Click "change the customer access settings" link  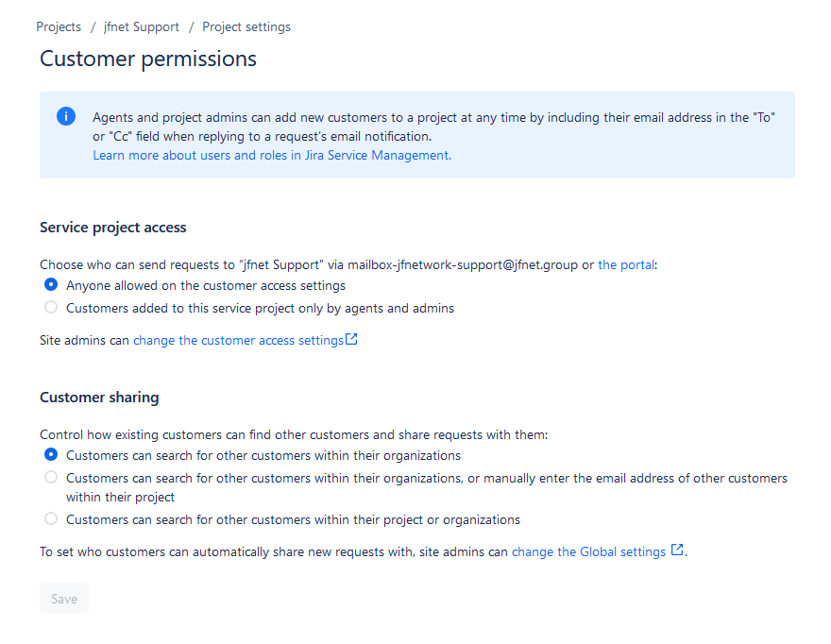[x=238, y=339]
